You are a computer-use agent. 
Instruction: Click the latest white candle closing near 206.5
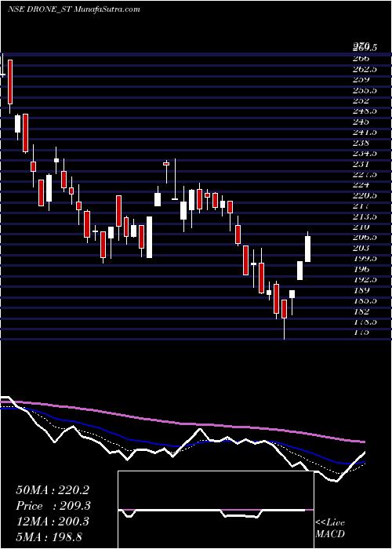(x=307, y=249)
